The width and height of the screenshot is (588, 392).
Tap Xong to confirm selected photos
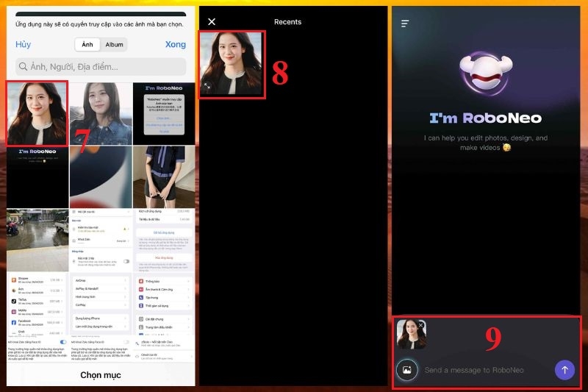(x=175, y=44)
